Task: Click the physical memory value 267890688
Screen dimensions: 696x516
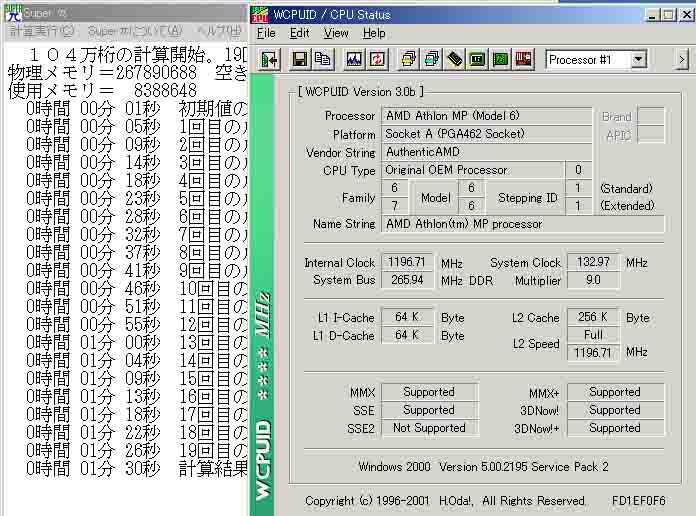Action: pyautogui.click(x=156, y=72)
